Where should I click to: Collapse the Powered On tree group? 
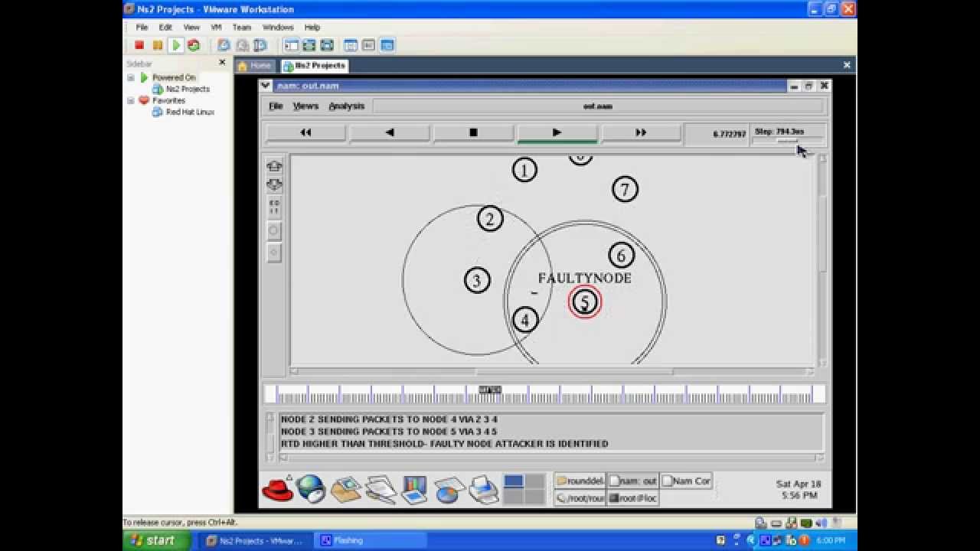130,77
